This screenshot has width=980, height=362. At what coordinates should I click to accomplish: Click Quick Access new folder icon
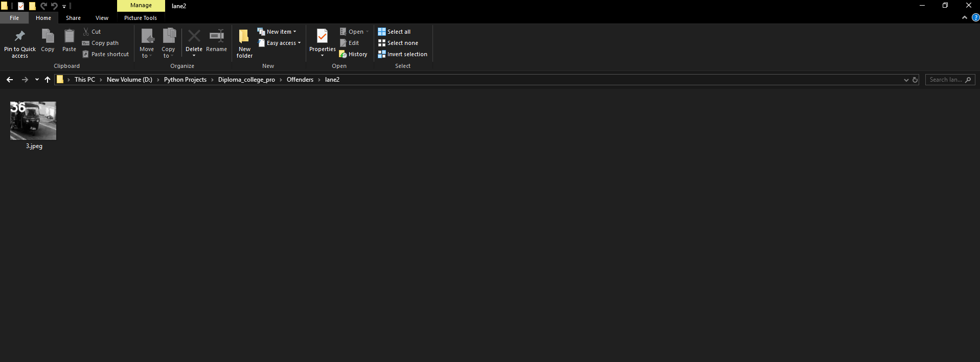coord(32,6)
